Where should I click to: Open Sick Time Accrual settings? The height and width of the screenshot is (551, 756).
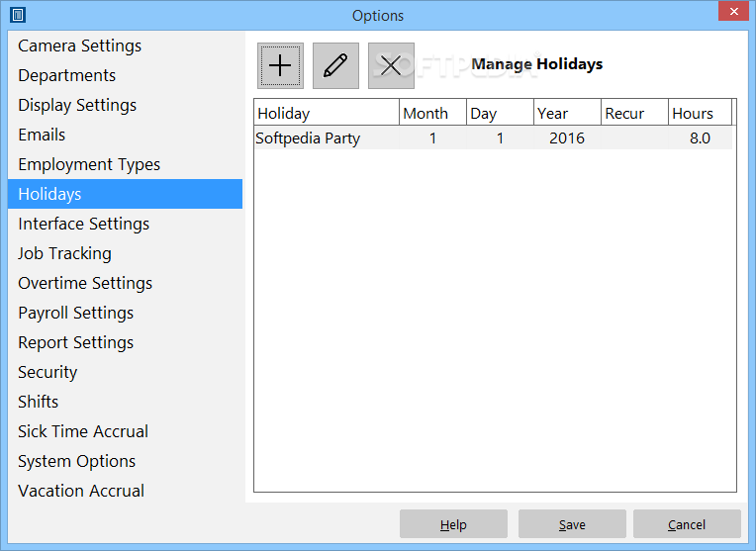(x=125, y=431)
